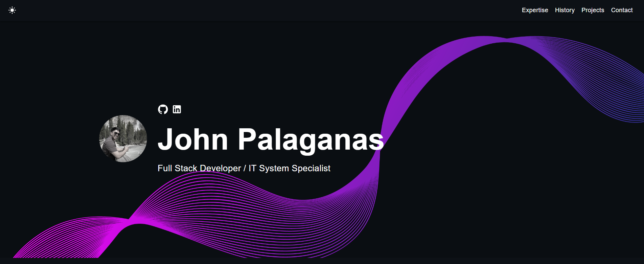Click the word "IT" in the subtitle
This screenshot has width=644, height=264.
252,168
